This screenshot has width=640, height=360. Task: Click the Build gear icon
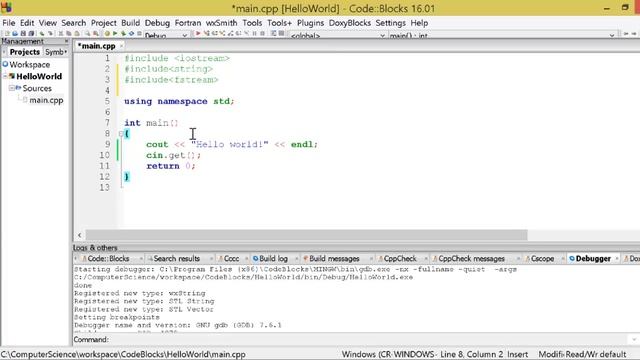tap(107, 33)
